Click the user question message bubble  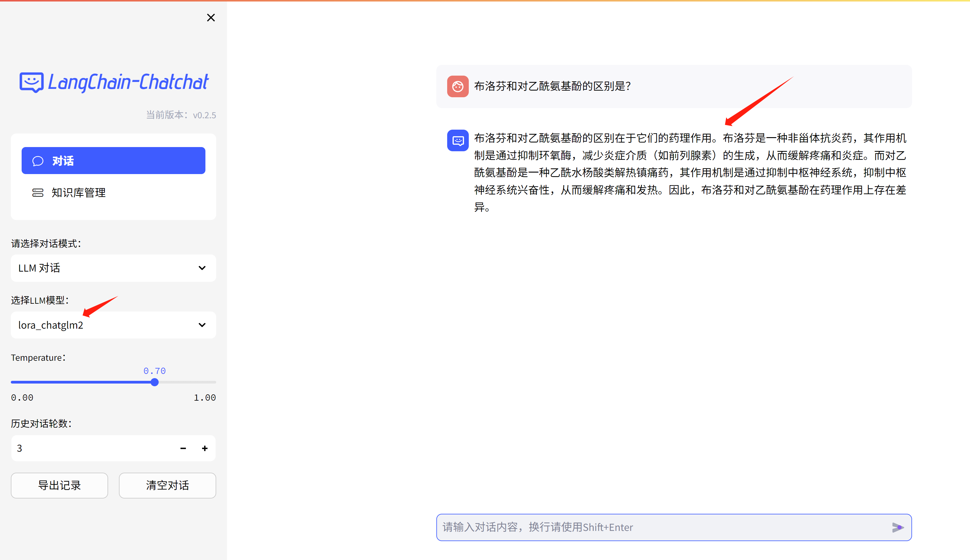(673, 86)
